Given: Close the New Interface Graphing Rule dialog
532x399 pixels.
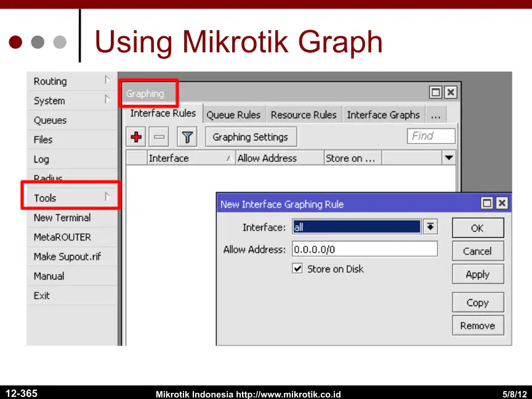Looking at the screenshot, I should point(502,203).
